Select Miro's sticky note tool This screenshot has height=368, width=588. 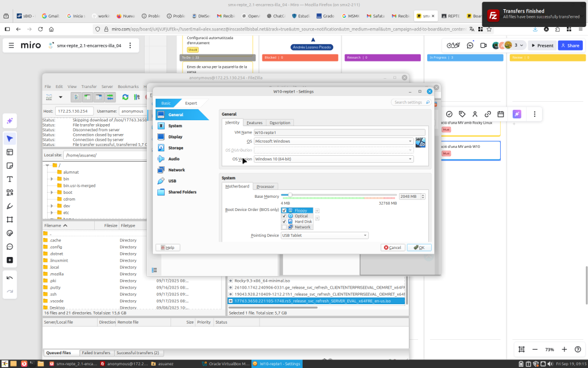point(10,166)
